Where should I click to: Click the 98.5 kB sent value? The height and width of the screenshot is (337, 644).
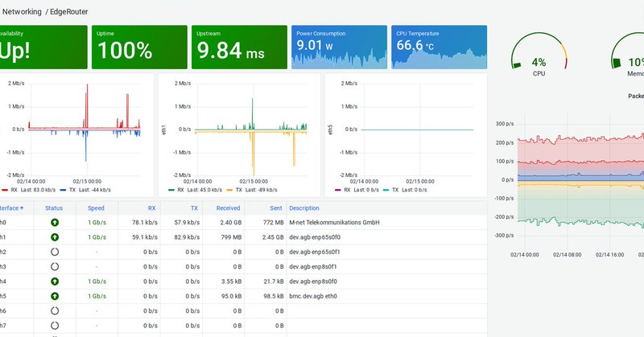[274, 296]
